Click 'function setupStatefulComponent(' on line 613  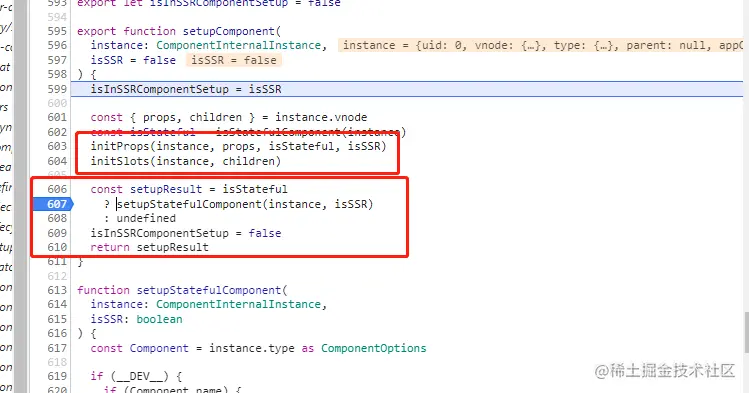tap(182, 290)
